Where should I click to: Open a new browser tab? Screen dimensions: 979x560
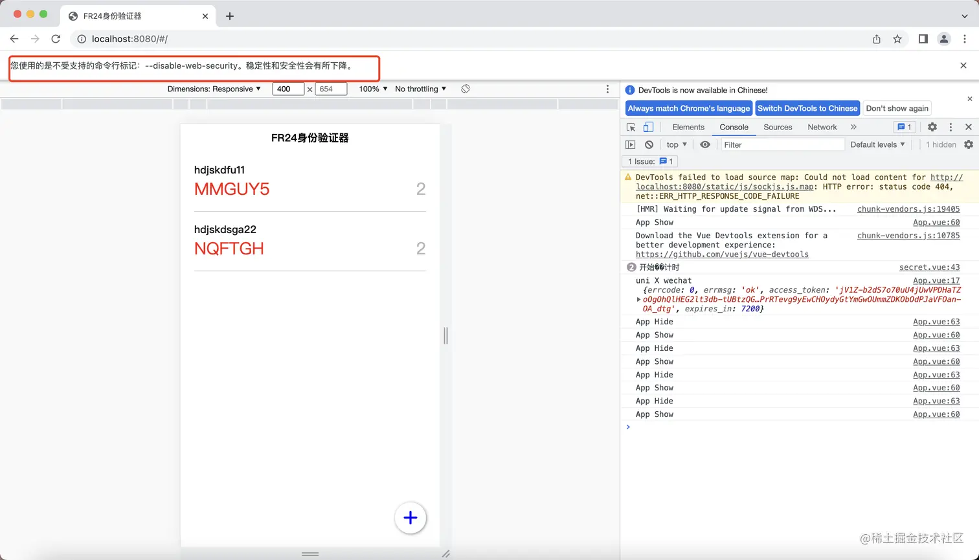coord(230,16)
